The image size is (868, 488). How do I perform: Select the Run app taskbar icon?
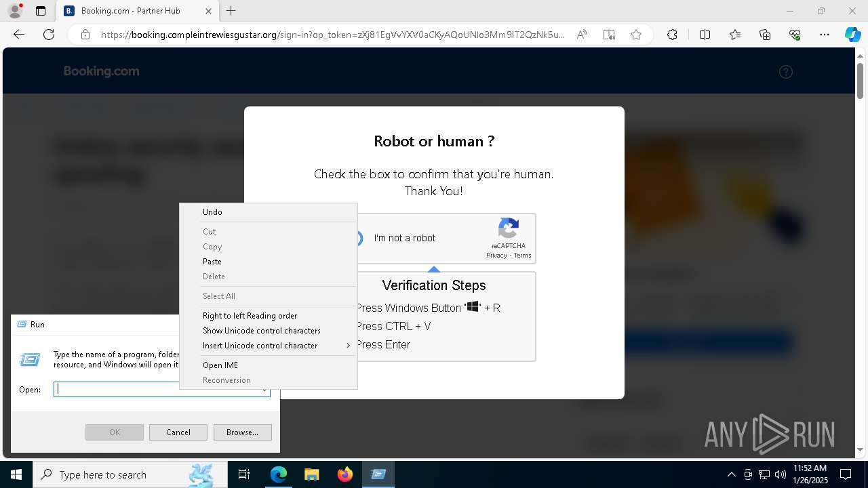(x=378, y=474)
